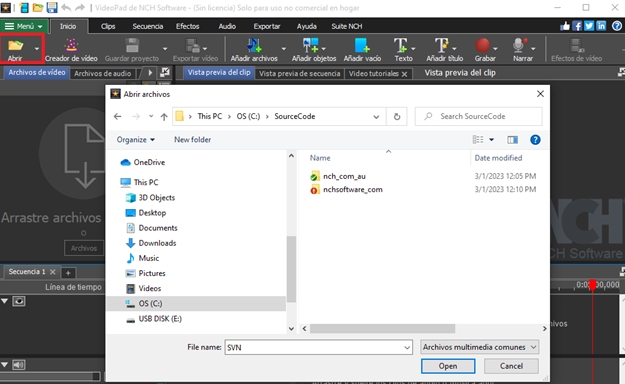Switch to the Efectos tab
Screen dimensions: 625x384
[187, 26]
